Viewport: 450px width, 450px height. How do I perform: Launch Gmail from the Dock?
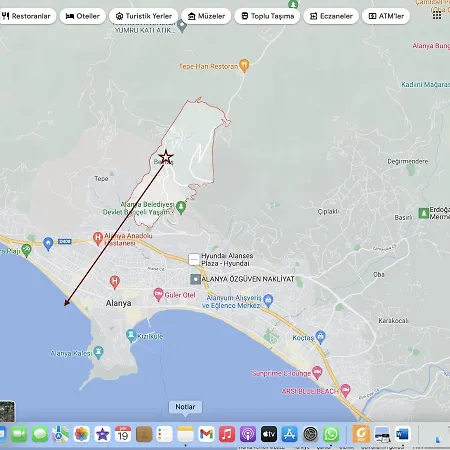[206, 434]
